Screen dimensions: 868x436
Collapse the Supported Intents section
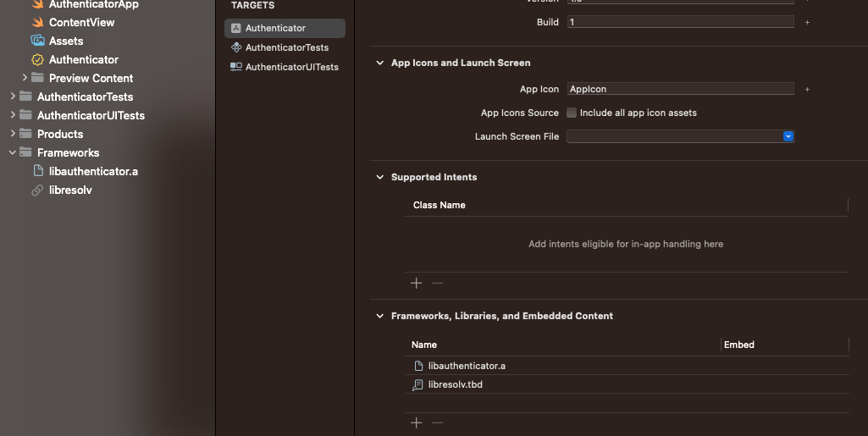(379, 177)
